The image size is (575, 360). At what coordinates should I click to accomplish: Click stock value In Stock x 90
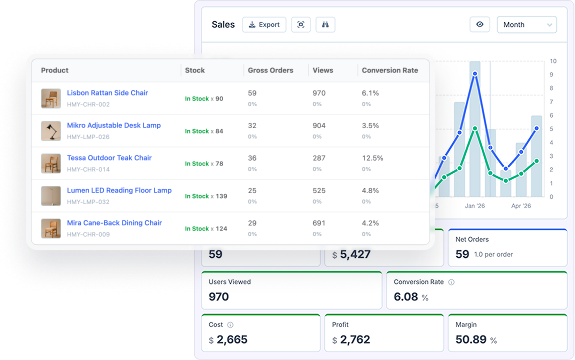coord(204,99)
